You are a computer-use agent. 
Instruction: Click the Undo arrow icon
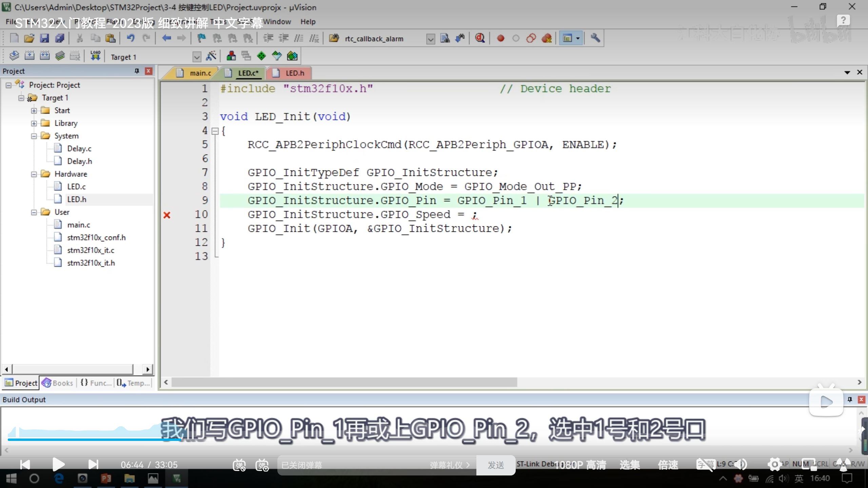(131, 38)
